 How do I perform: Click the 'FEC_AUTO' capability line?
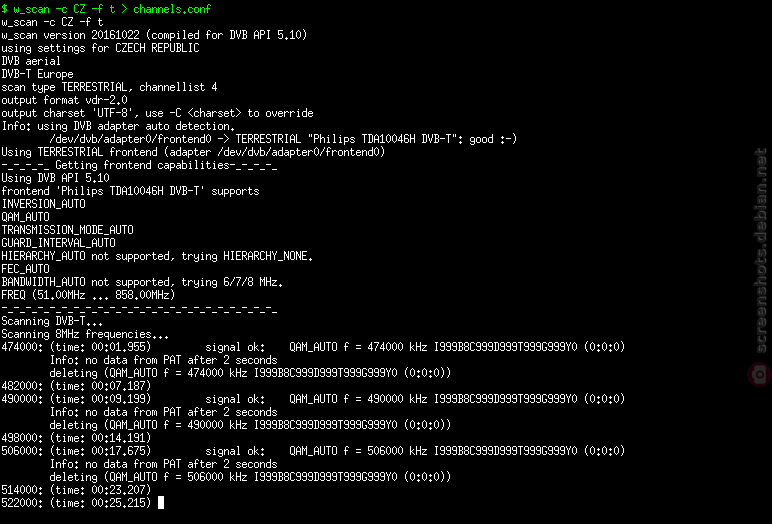click(26, 269)
